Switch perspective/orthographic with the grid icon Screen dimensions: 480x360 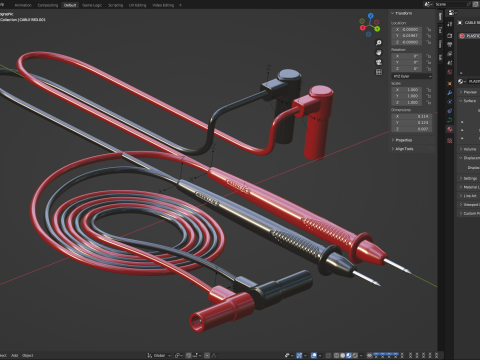[x=379, y=72]
